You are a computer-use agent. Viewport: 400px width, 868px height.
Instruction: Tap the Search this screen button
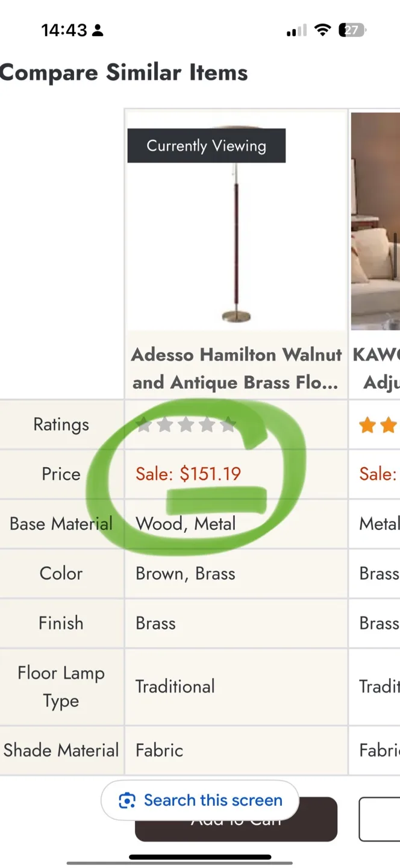[200, 800]
